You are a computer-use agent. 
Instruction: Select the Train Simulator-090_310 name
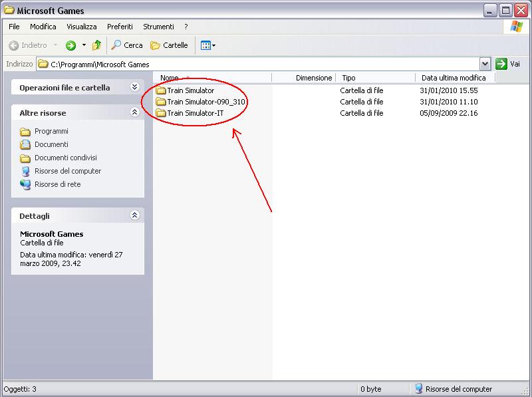[x=206, y=102]
